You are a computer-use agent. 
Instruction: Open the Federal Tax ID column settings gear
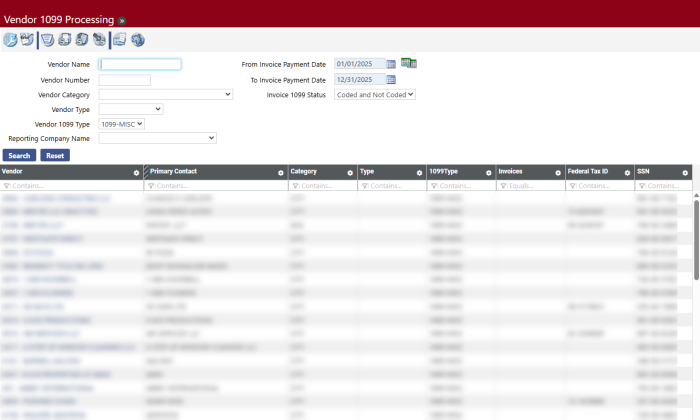coord(626,173)
